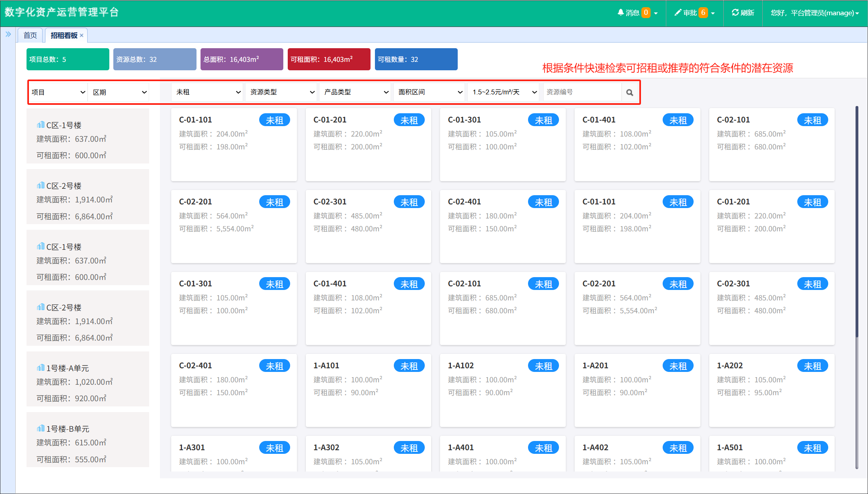Open resource card 1-A401
The height and width of the screenshot is (494, 868).
[503, 454]
